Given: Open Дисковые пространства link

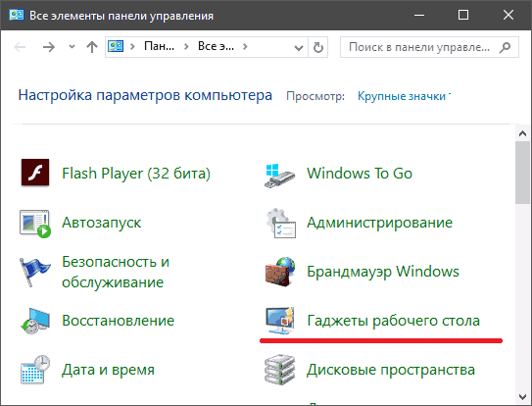Looking at the screenshot, I should pyautogui.click(x=391, y=370).
